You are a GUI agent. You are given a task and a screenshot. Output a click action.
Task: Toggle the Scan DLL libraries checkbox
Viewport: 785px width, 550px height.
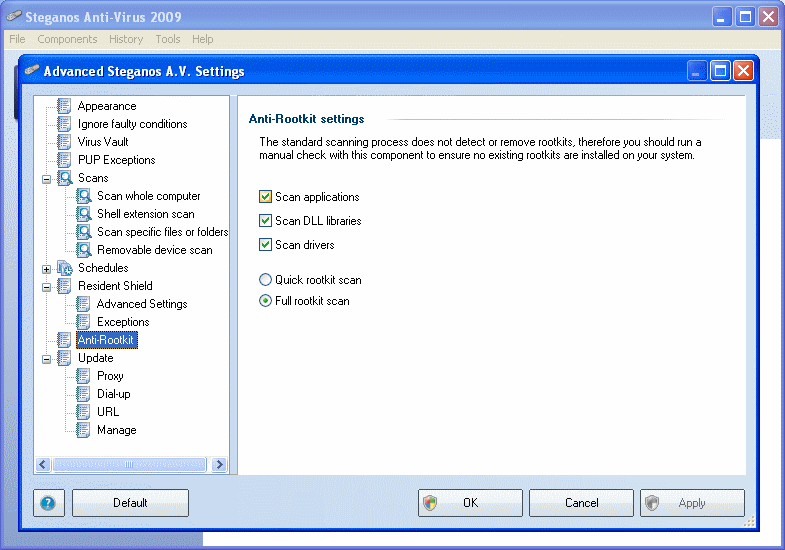point(266,221)
